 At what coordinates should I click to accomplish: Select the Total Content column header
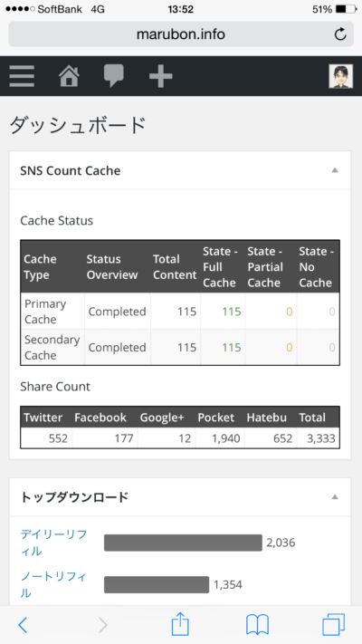click(175, 267)
